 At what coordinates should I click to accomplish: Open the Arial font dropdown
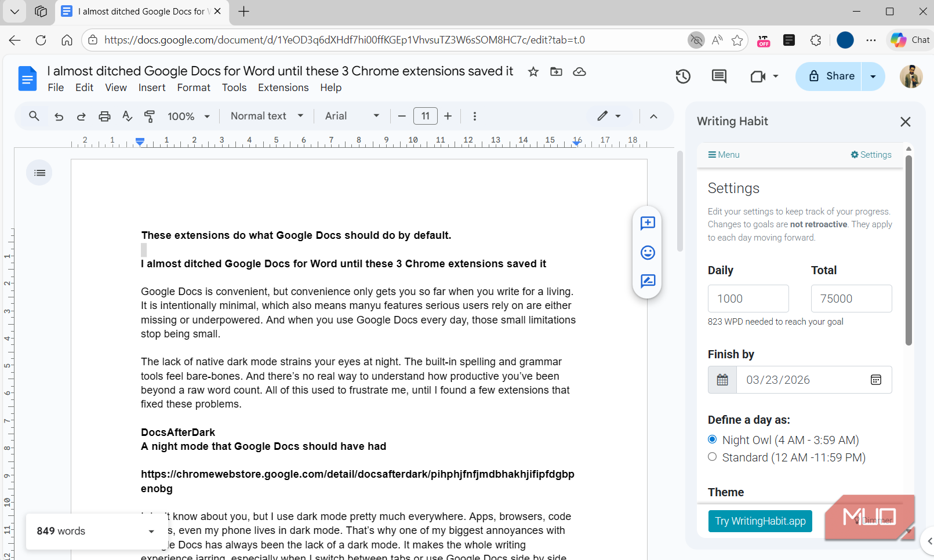(x=352, y=116)
